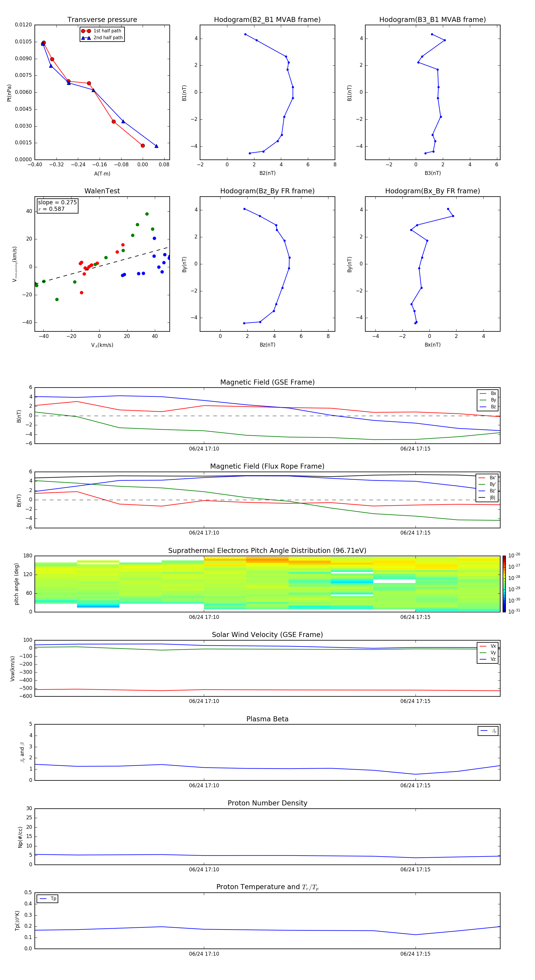Click the 'slope = 0.275' annotation

(57, 203)
